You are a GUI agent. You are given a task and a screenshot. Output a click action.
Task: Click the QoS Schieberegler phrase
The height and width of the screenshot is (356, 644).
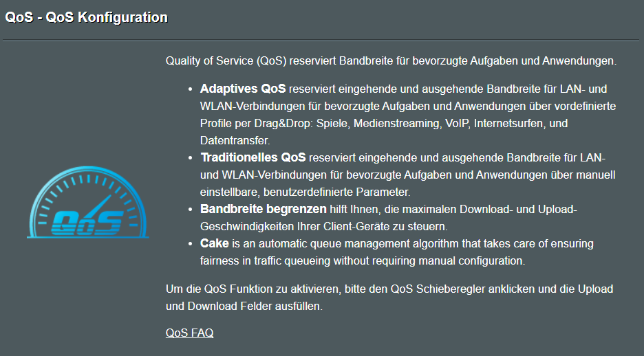click(438, 289)
